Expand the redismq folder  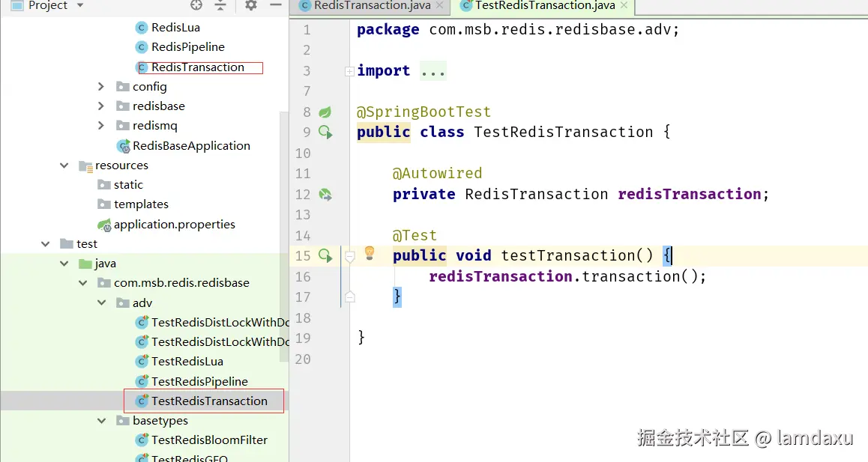(x=100, y=126)
